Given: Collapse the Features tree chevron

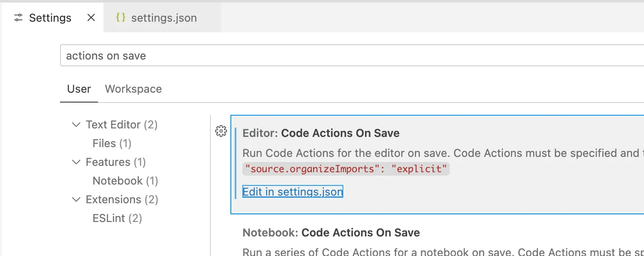Looking at the screenshot, I should 76,162.
